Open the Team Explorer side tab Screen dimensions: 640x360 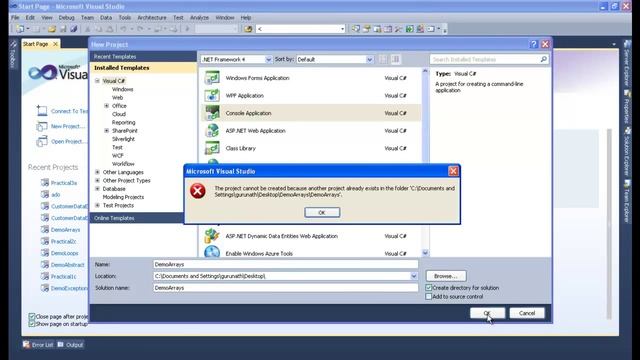(x=627, y=201)
